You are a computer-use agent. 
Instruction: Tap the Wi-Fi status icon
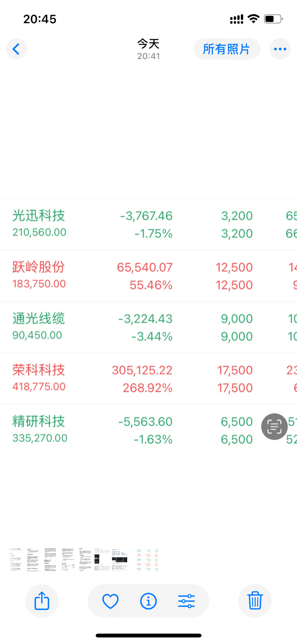click(x=254, y=19)
